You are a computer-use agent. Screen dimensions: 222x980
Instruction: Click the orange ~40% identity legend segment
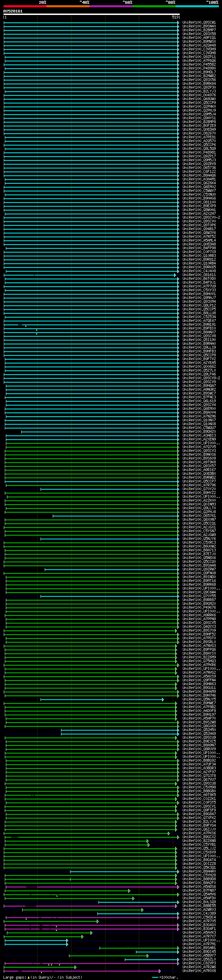pyautogui.click(x=68, y=7)
